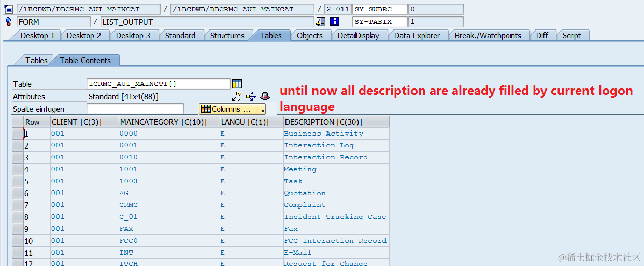Viewport: 644px width, 266px height.
Task: Click the blue info icon beside SY-TABIX
Action: pos(335,22)
